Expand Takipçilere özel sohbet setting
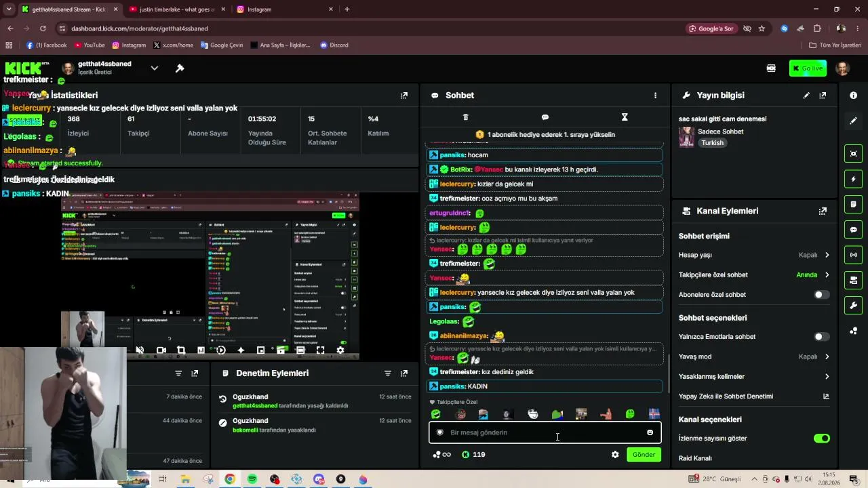The height and width of the screenshot is (488, 868). (x=827, y=274)
